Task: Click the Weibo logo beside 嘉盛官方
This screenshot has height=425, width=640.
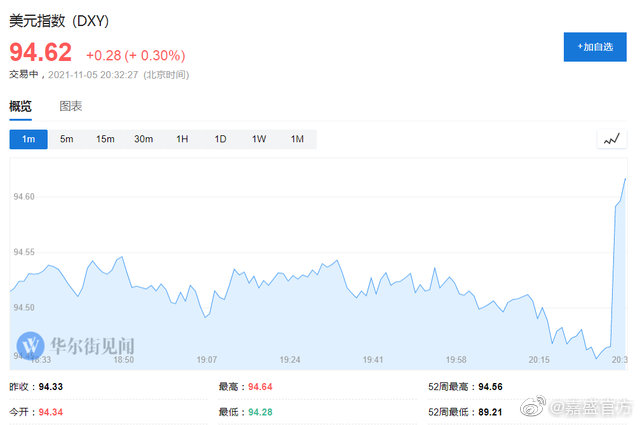Action: point(534,409)
